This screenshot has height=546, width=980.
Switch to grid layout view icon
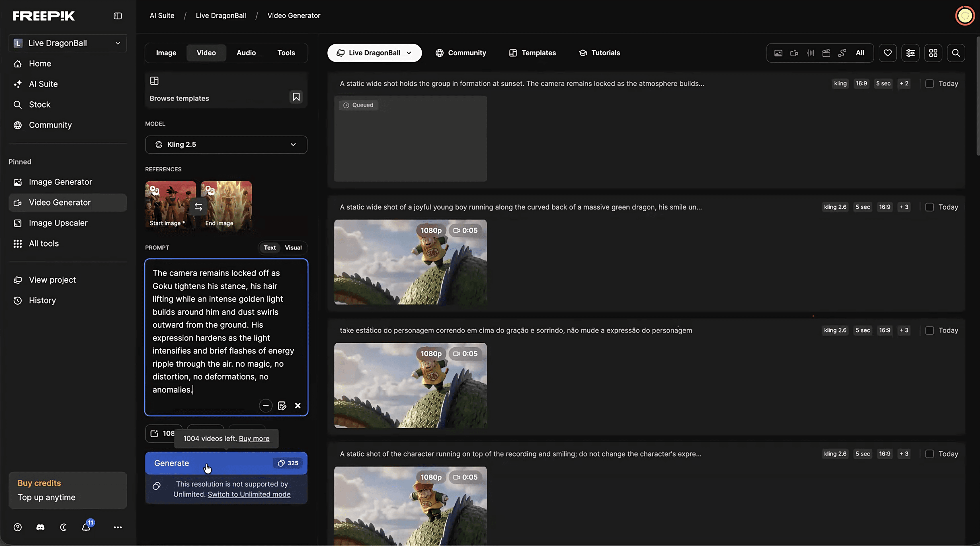coord(933,53)
